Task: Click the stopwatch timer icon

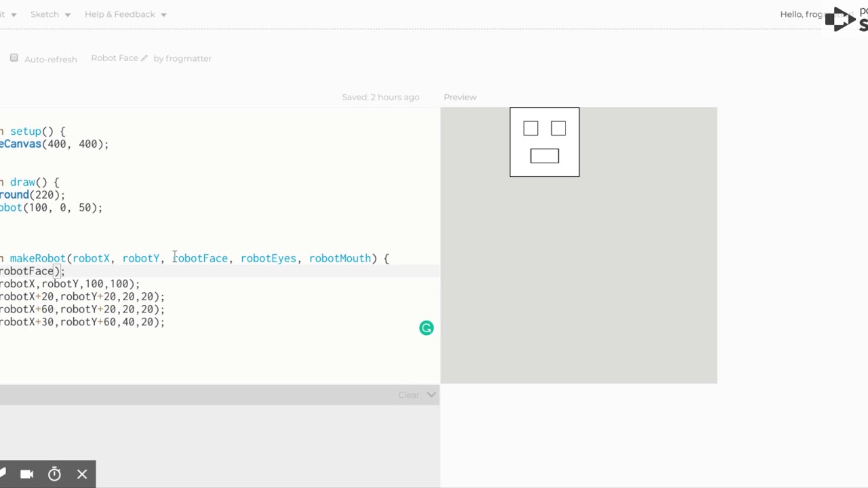Action: 54,474
